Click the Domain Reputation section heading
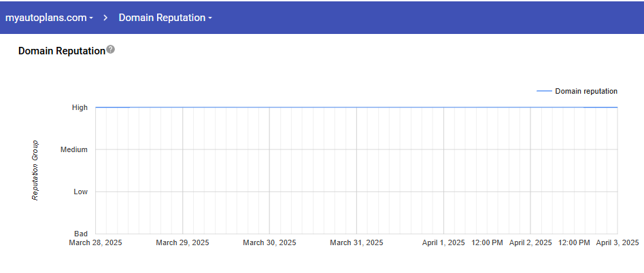This screenshot has height=273, width=644. [x=61, y=51]
